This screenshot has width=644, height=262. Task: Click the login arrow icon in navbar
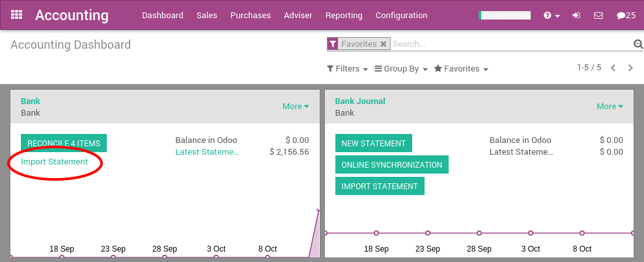pos(576,16)
